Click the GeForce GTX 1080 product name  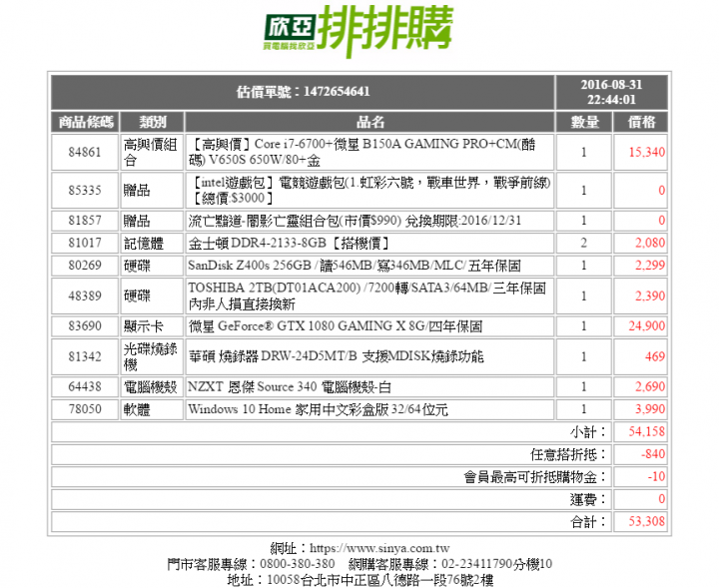(336, 326)
